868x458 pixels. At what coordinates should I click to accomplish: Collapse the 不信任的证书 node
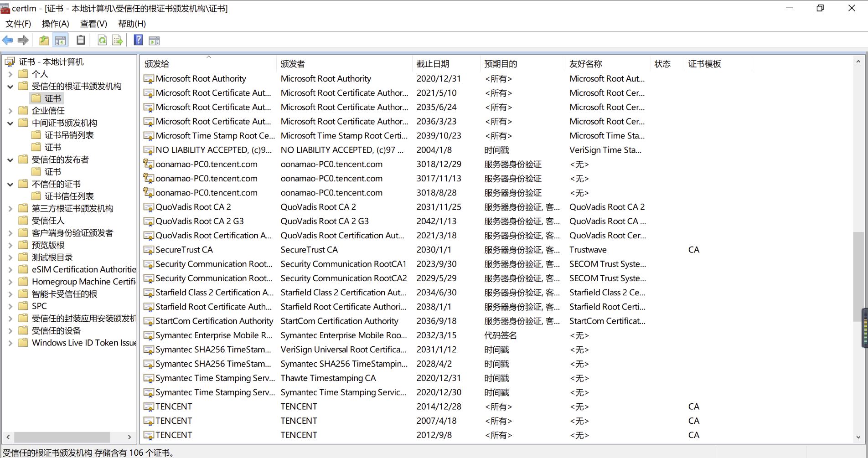pyautogui.click(x=10, y=184)
